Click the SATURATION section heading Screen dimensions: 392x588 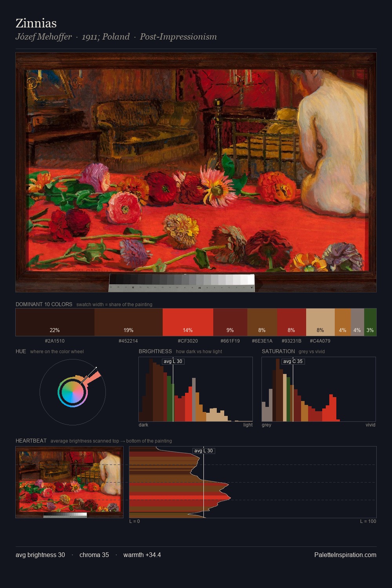(278, 351)
